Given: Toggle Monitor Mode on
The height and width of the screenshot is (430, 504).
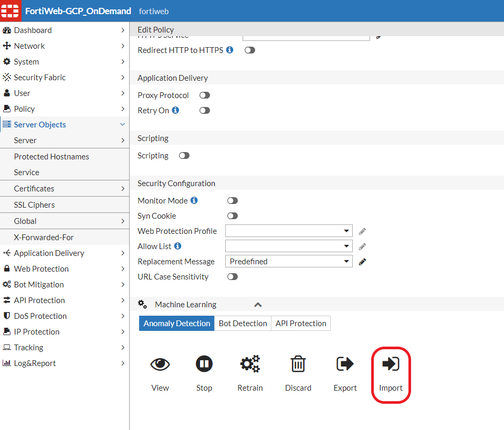Looking at the screenshot, I should [233, 201].
